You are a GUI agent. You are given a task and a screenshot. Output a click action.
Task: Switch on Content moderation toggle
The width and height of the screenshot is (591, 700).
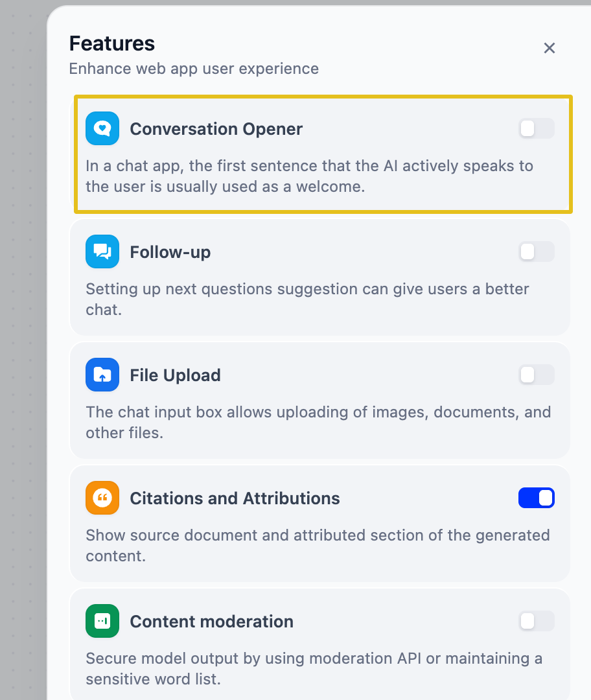[x=537, y=622]
